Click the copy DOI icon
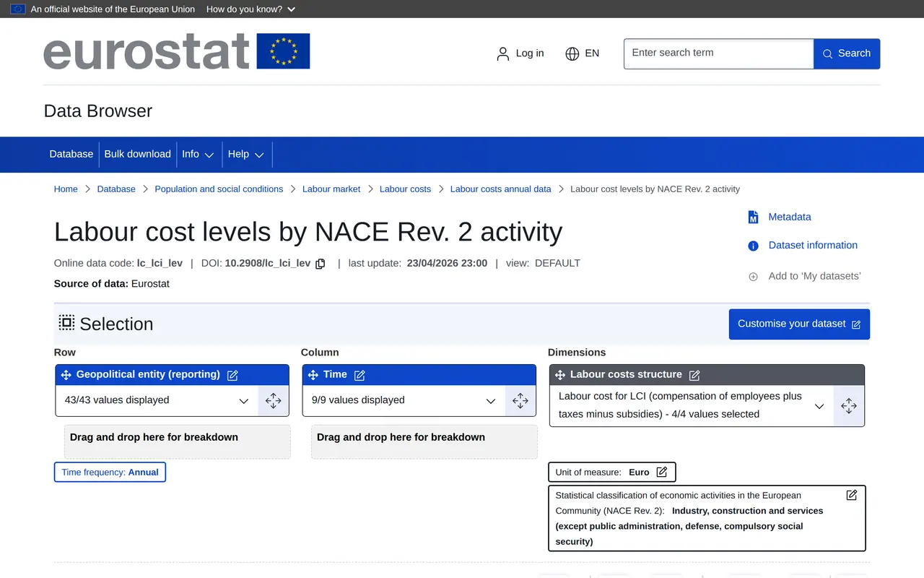This screenshot has width=924, height=578. tap(321, 264)
